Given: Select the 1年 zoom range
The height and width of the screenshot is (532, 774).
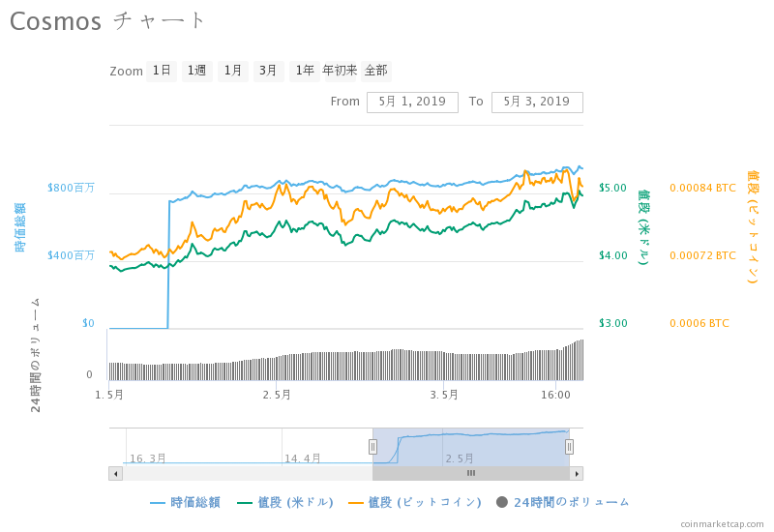Looking at the screenshot, I should point(305,71).
